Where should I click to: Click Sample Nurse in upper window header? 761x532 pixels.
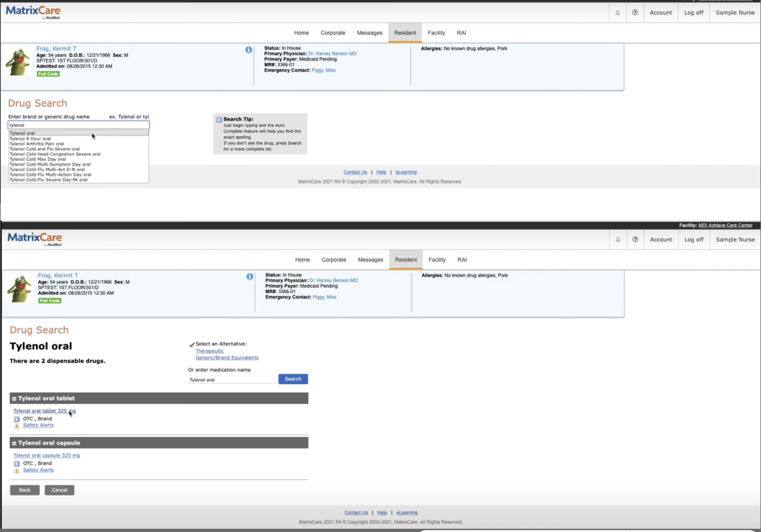point(735,13)
